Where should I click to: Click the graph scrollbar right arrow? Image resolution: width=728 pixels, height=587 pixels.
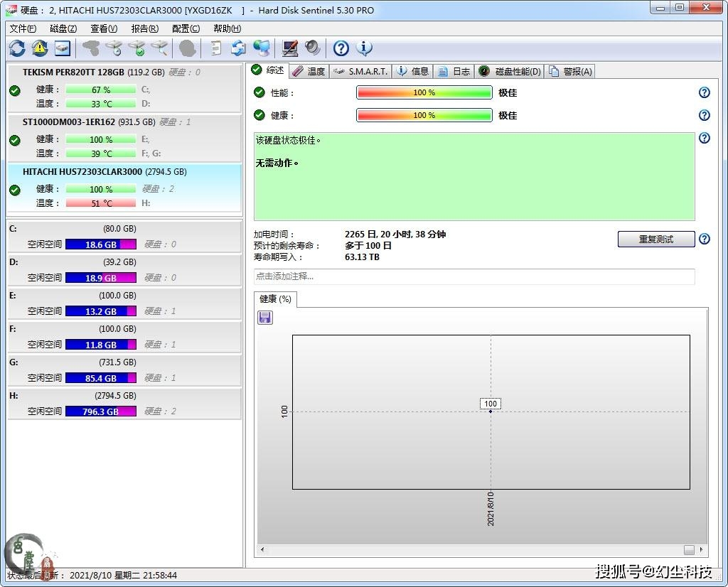point(701,550)
